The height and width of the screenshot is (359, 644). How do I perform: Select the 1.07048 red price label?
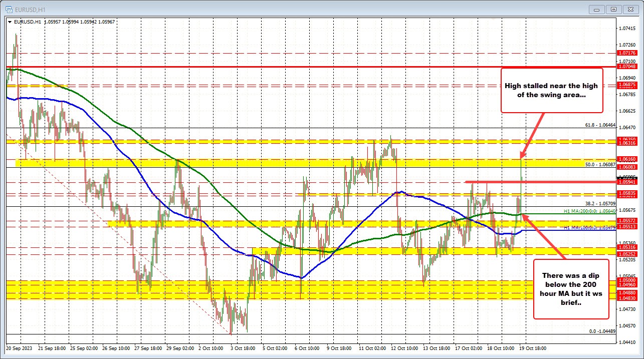(627, 66)
